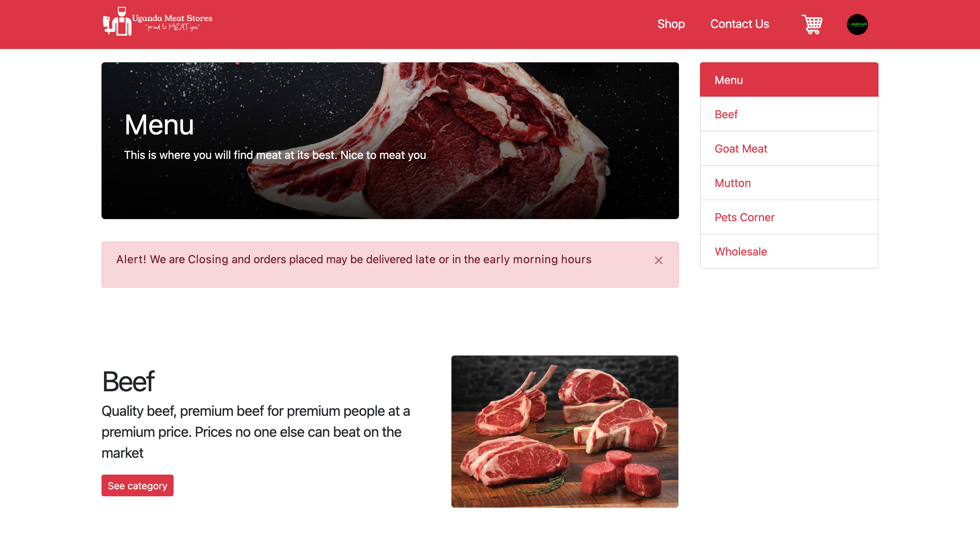Image resolution: width=980 pixels, height=560 pixels.
Task: Select Goat Meat in sidebar menu
Action: point(789,148)
